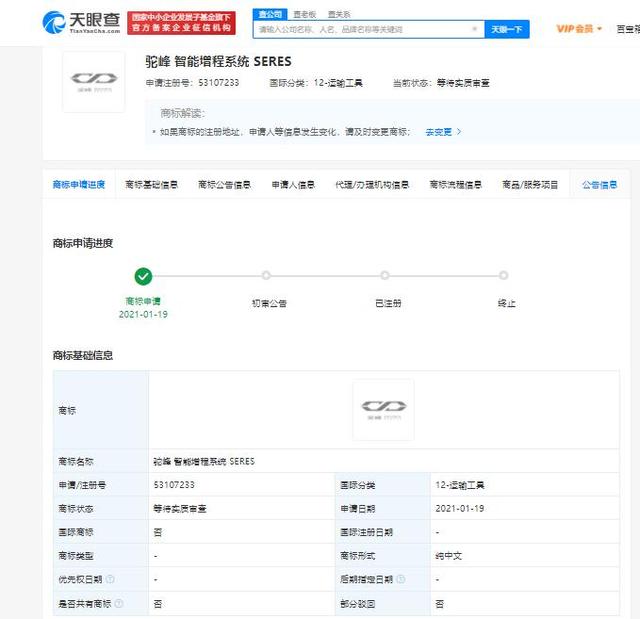Switch to the 商标申请进度 tab
Viewport: 640px width, 619px height.
pyautogui.click(x=79, y=184)
